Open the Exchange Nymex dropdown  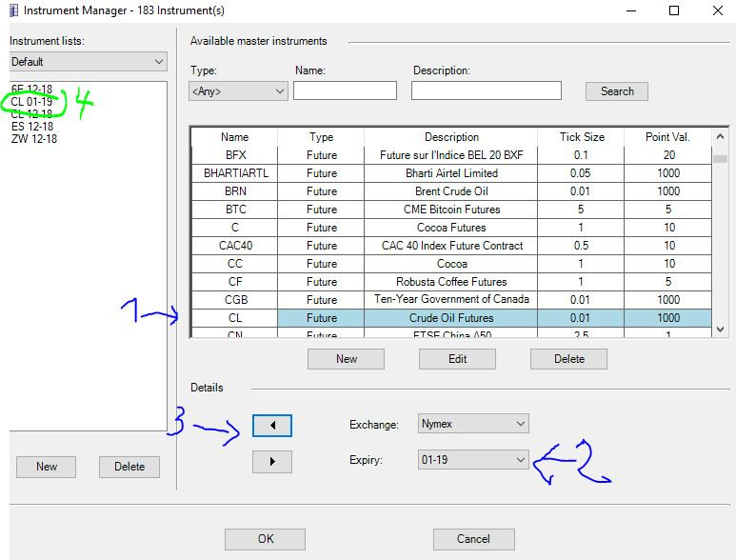click(473, 424)
